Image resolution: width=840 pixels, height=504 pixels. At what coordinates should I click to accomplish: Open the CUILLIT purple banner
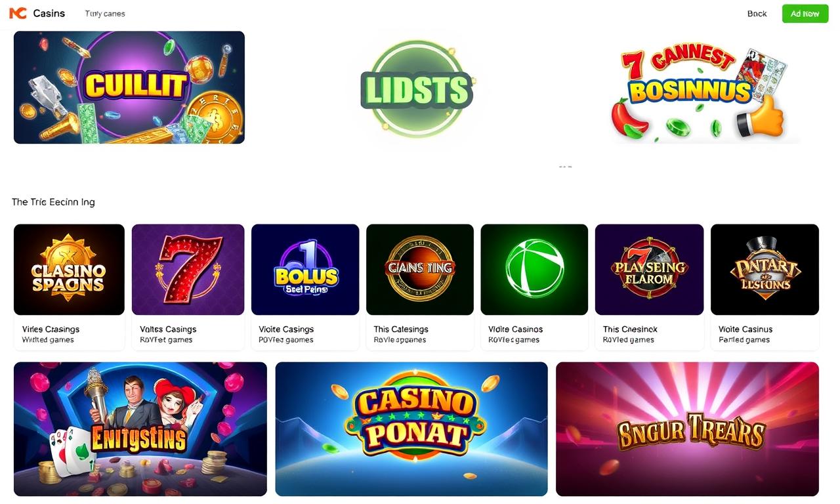pyautogui.click(x=129, y=87)
